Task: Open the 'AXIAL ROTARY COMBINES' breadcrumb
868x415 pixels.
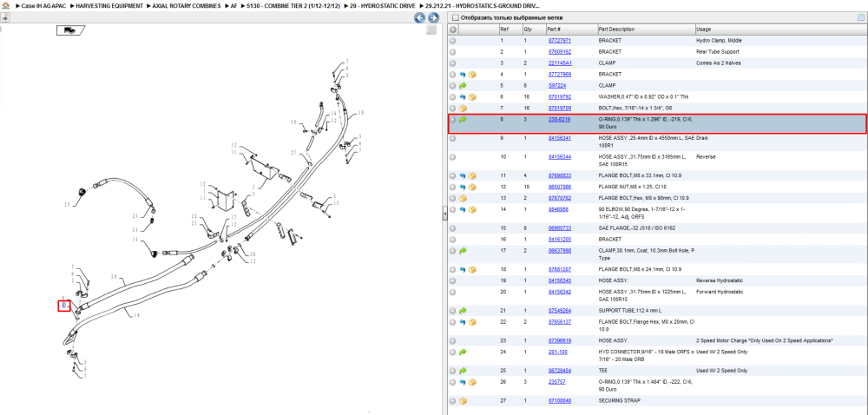Action: click(x=186, y=5)
